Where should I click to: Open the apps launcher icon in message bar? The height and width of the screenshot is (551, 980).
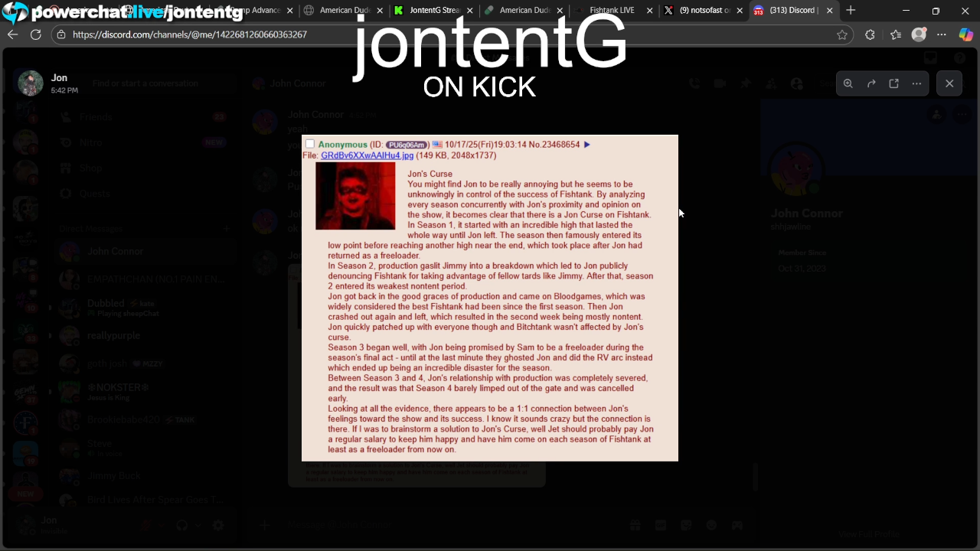[737, 525]
